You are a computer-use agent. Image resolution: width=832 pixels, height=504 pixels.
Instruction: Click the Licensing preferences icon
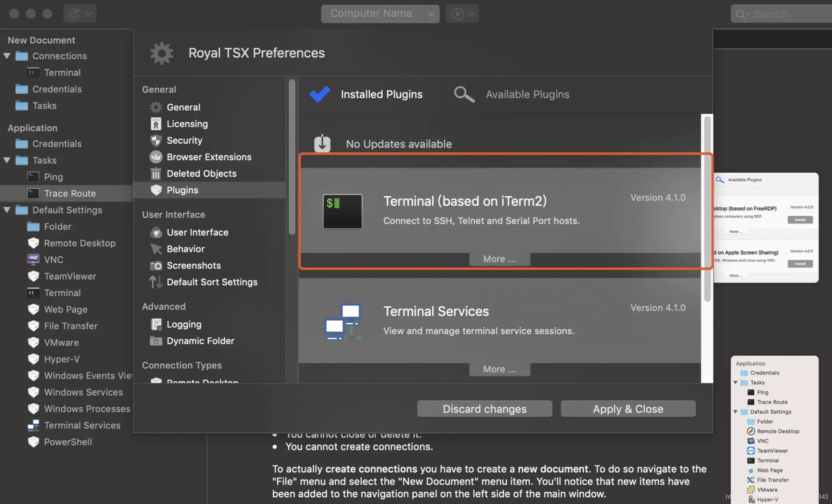point(156,124)
